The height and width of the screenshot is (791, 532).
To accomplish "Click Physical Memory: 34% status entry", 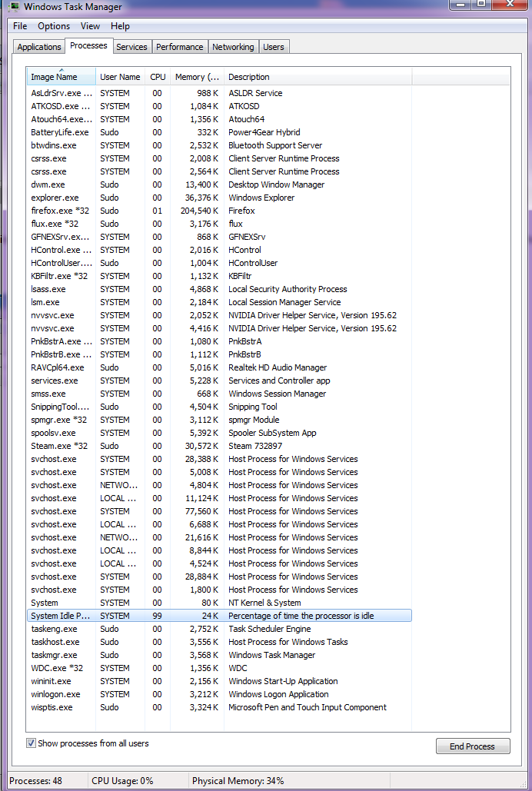I will pyautogui.click(x=238, y=781).
